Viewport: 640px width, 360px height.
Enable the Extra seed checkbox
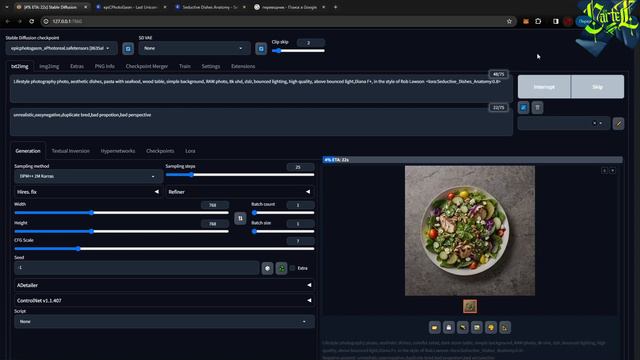coord(292,268)
